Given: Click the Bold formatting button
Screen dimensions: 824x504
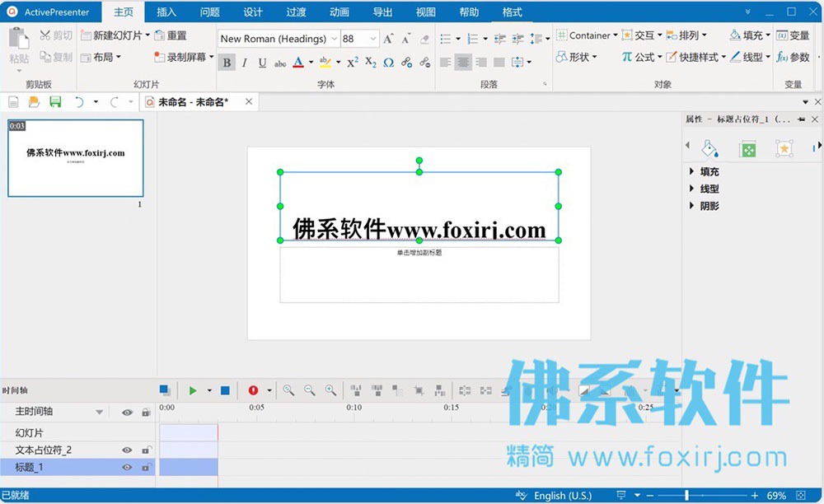Looking at the screenshot, I should tap(227, 63).
